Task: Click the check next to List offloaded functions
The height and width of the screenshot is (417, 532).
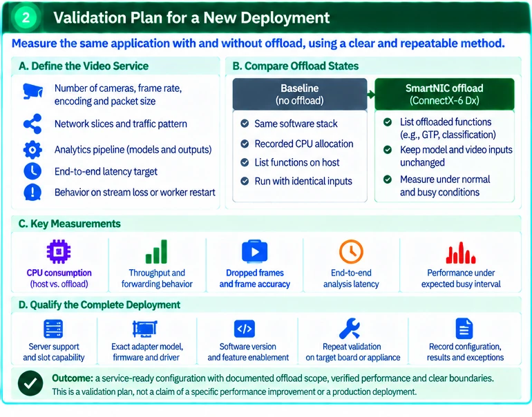Action: click(388, 122)
